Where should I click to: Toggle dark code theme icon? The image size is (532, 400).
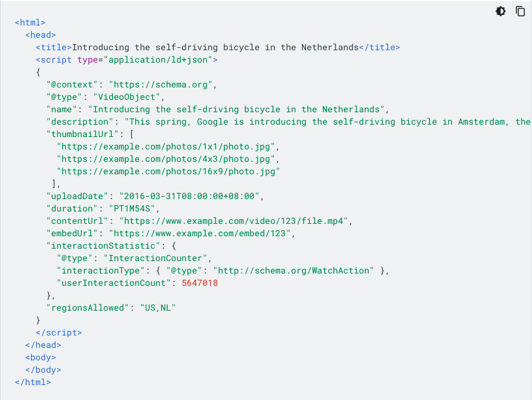pos(500,11)
